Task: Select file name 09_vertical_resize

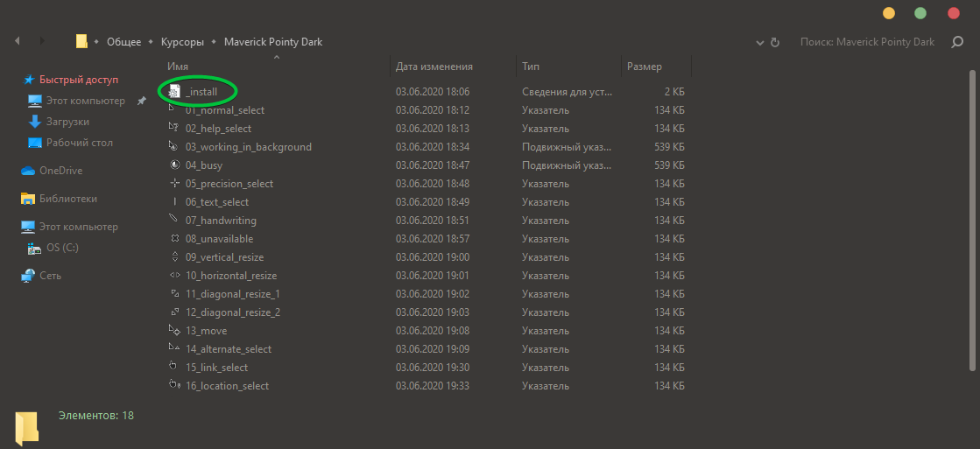Action: (224, 257)
